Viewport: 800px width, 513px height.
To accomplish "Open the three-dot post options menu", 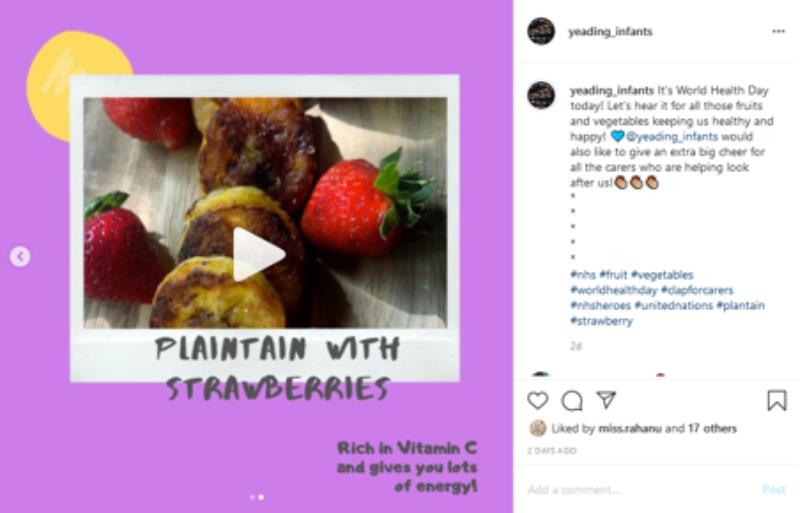I will click(x=779, y=31).
